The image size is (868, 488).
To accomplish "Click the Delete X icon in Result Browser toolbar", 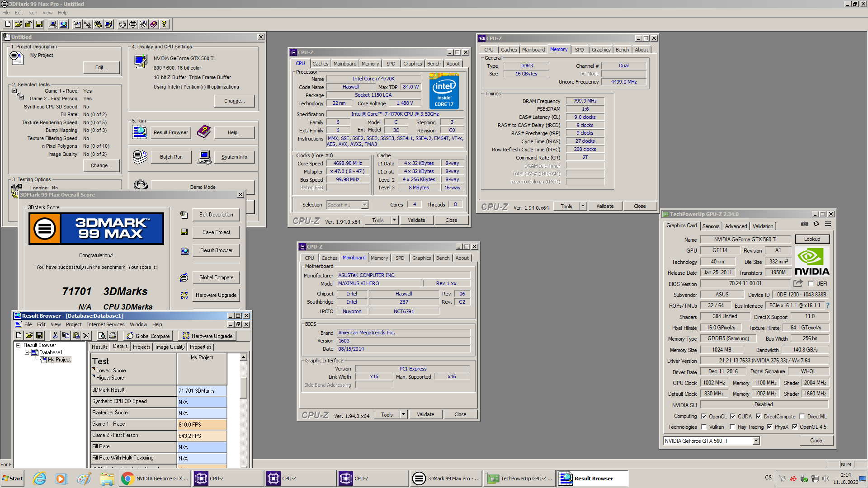I will 86,335.
